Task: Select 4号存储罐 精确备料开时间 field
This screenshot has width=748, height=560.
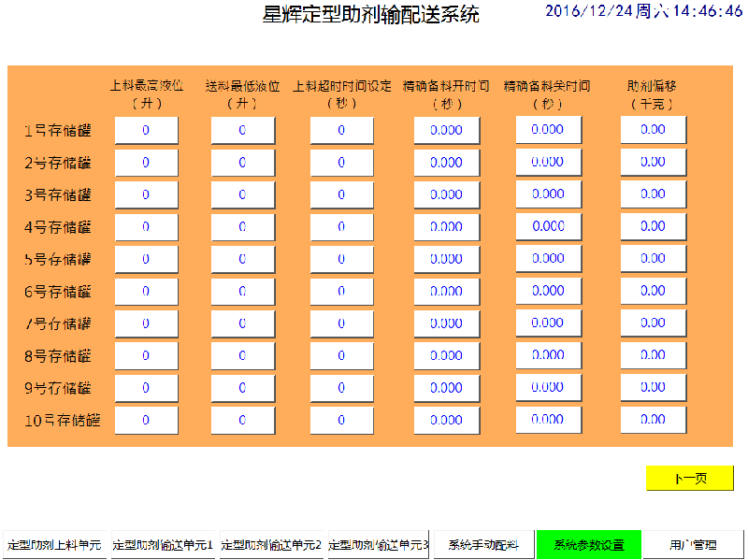Action: 446,227
